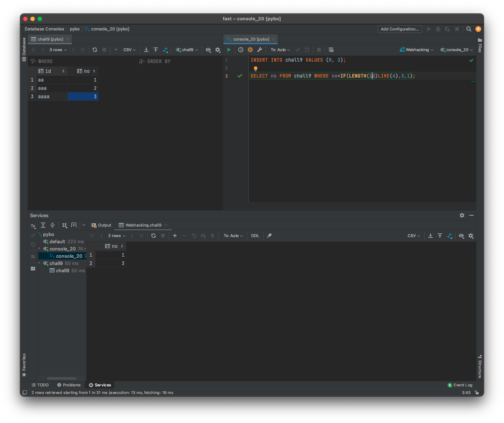Open the console settings wrench icon

[x=260, y=50]
